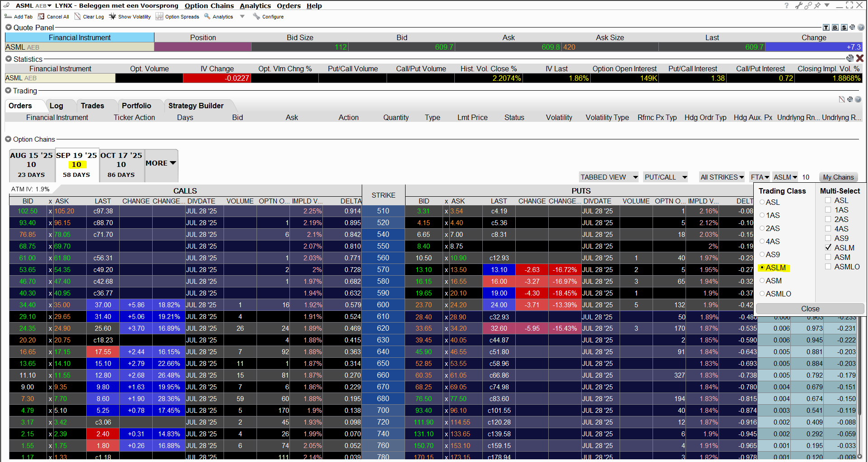Screen dimensions: 868x462
Task: Open the ASLM trading class dropdown
Action: (785, 177)
